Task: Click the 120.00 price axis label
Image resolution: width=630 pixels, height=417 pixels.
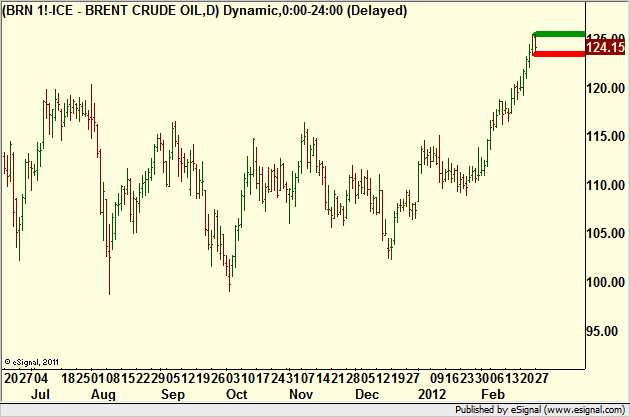Action: point(605,88)
